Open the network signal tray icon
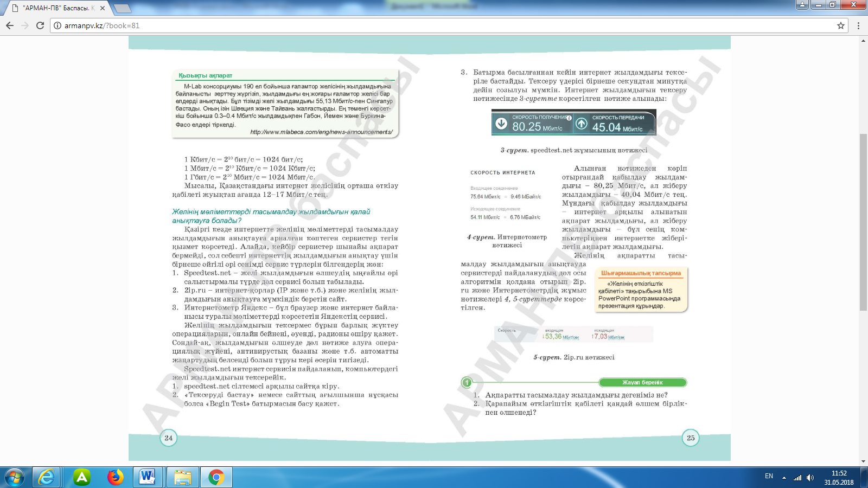The image size is (868, 488). 797,478
